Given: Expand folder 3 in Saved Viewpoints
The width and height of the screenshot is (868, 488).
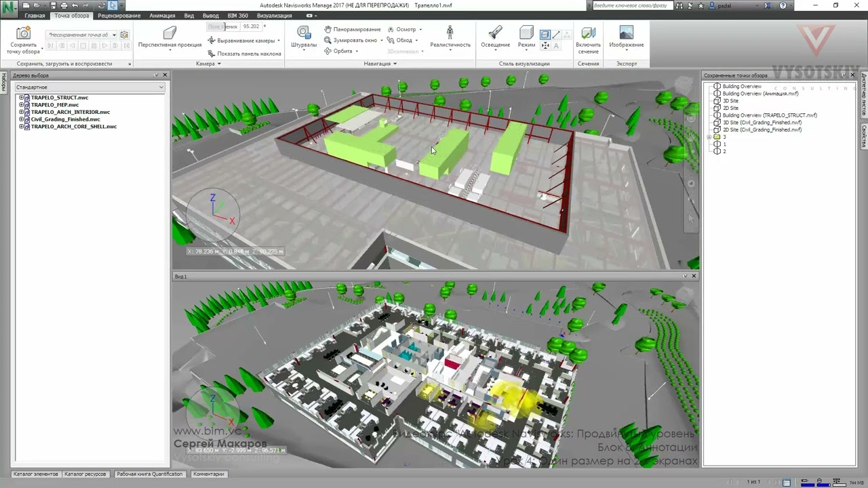Looking at the screenshot, I should click(709, 137).
